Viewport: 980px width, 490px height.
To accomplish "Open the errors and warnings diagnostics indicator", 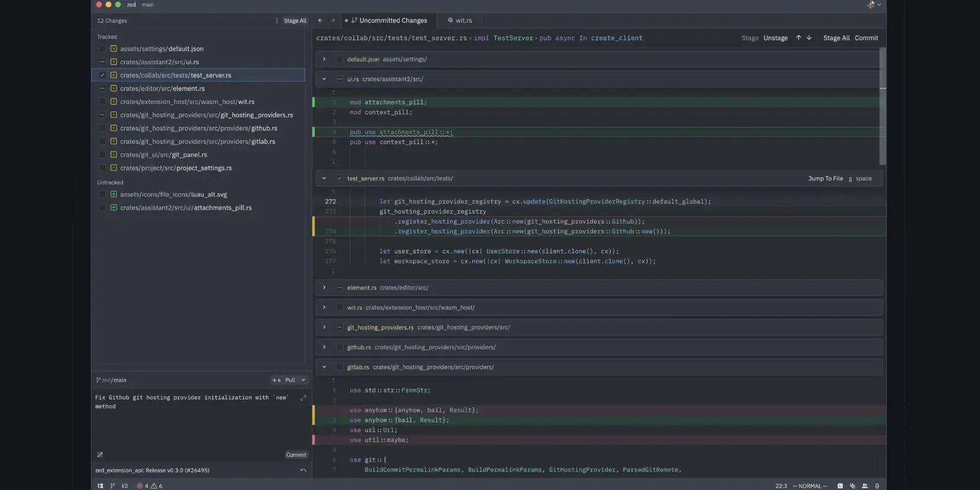I will click(x=150, y=486).
